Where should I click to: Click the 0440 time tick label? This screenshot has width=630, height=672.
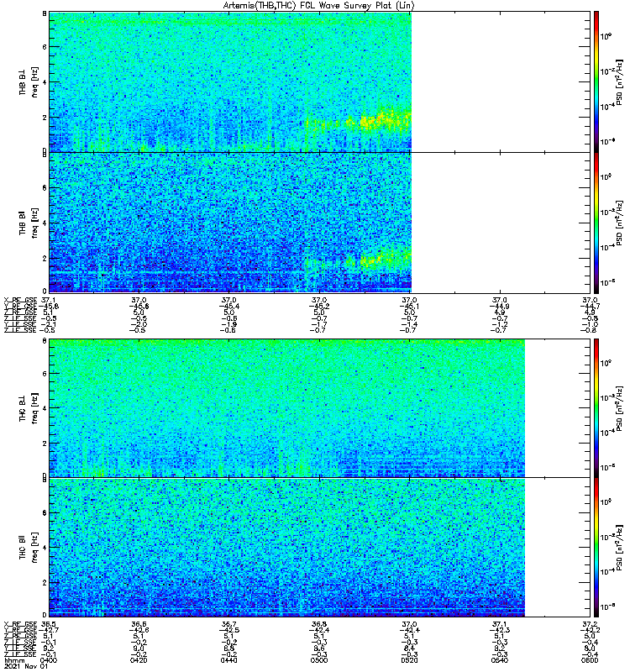click(228, 660)
